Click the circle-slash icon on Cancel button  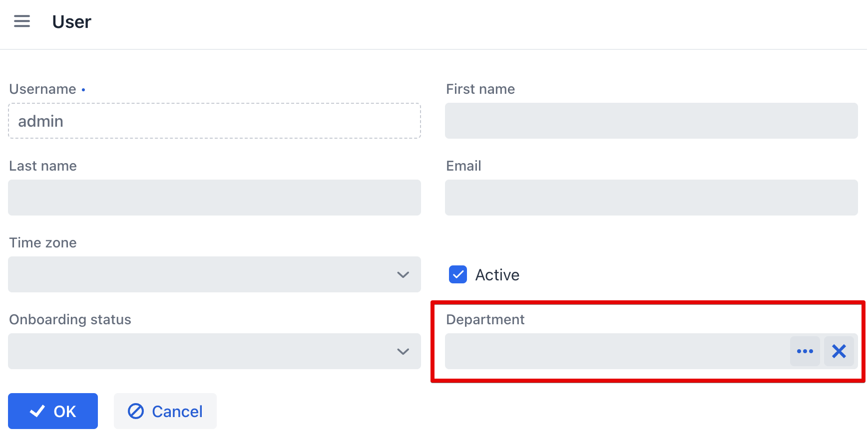[136, 411]
